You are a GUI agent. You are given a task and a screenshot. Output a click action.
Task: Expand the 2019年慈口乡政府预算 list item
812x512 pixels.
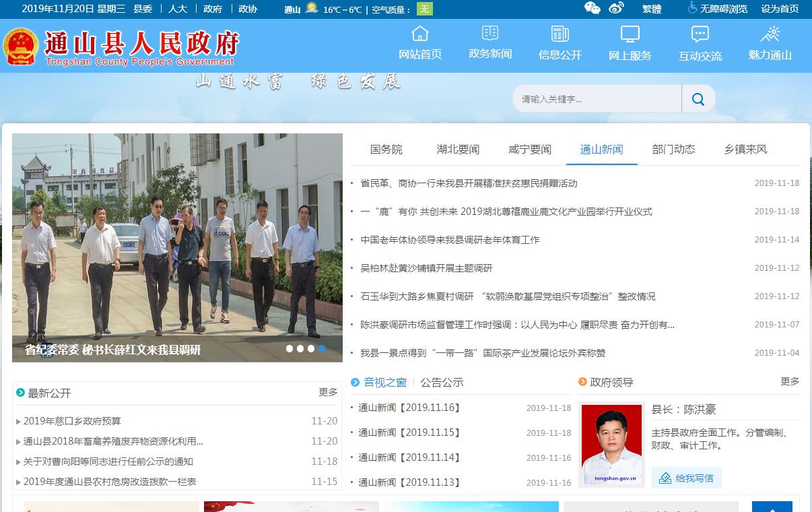(72, 421)
